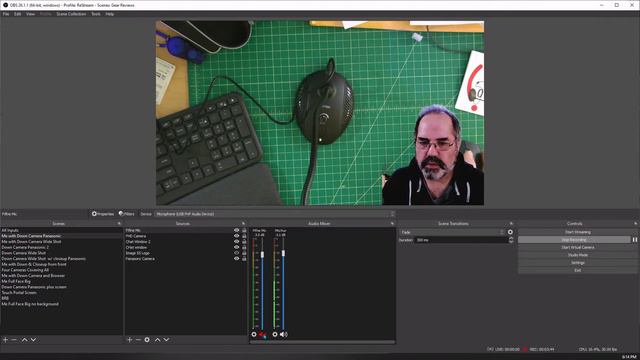Add a new scene with plus icon
This screenshot has width=640, height=360.
pyautogui.click(x=5, y=340)
